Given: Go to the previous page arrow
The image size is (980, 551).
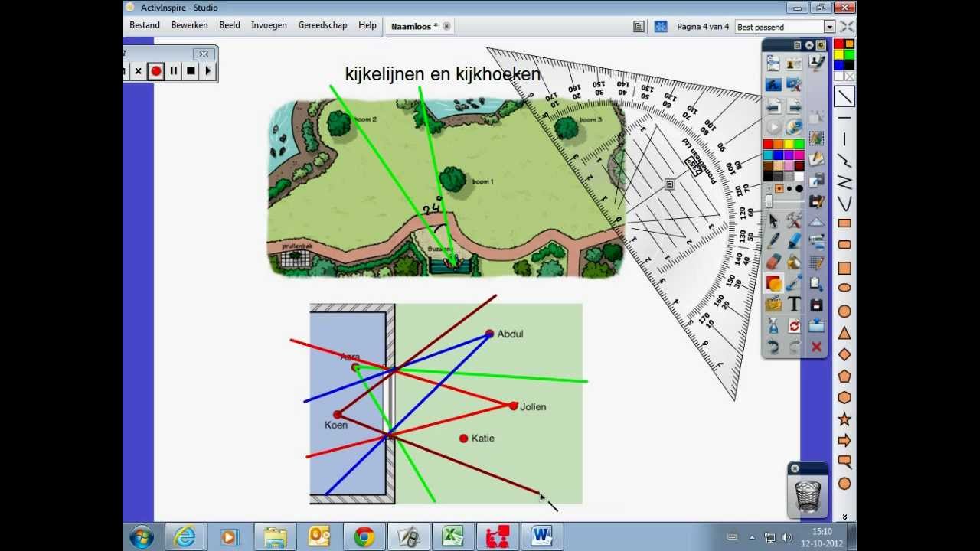Looking at the screenshot, I should 773,106.
